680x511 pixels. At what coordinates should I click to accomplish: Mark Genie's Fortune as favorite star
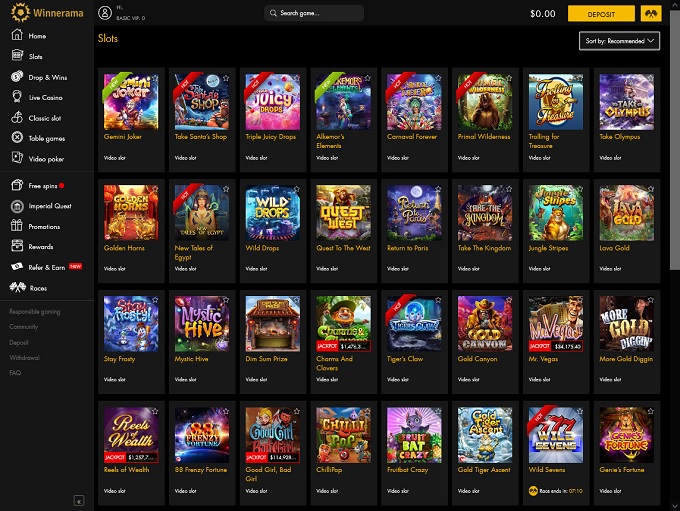click(651, 411)
